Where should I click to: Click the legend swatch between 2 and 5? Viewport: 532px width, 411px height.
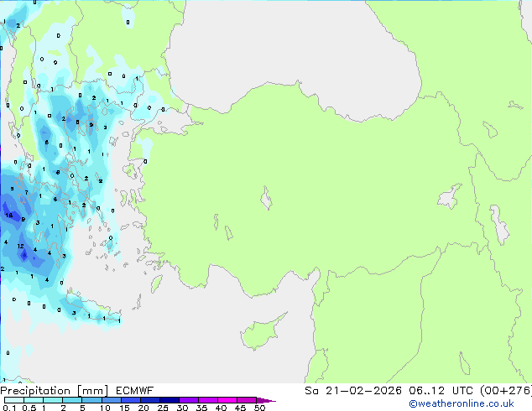pyautogui.click(x=73, y=401)
